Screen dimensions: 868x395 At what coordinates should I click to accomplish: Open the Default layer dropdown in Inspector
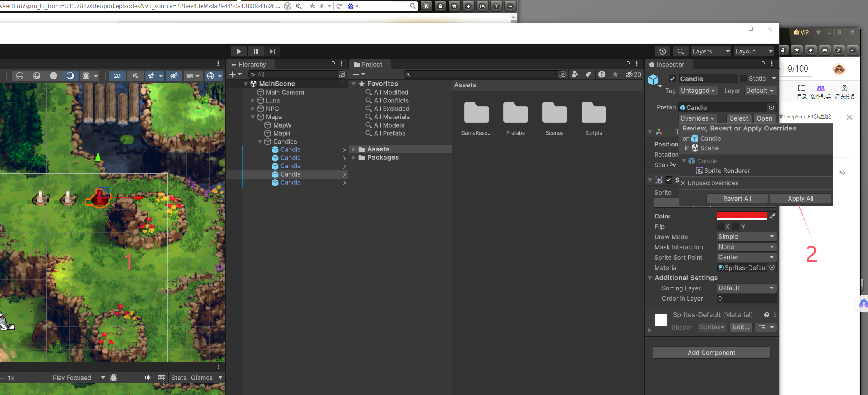coord(760,91)
